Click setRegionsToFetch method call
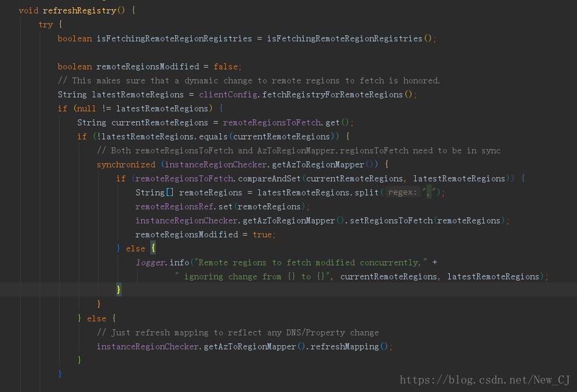 click(x=391, y=220)
